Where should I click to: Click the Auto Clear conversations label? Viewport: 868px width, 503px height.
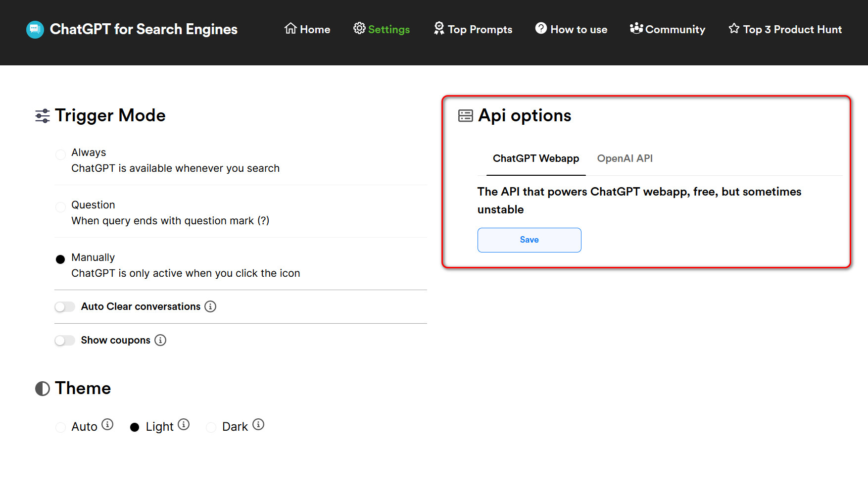pos(141,306)
